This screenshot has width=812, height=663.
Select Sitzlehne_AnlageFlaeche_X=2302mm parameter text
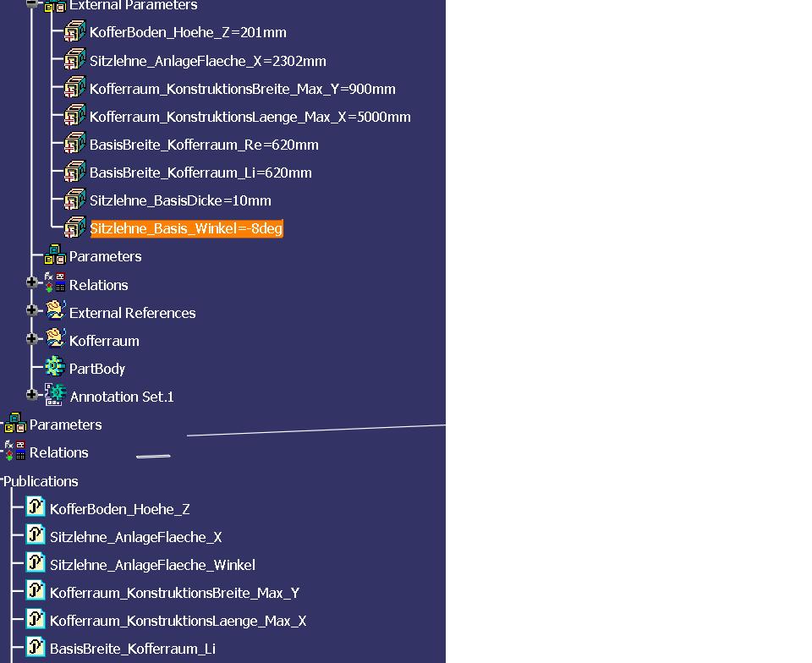[x=208, y=61]
